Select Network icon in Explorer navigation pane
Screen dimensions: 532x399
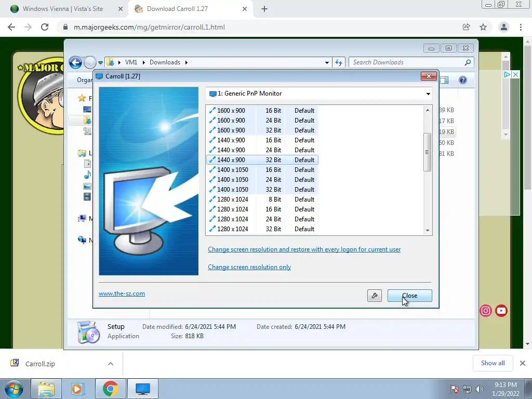[x=82, y=240]
